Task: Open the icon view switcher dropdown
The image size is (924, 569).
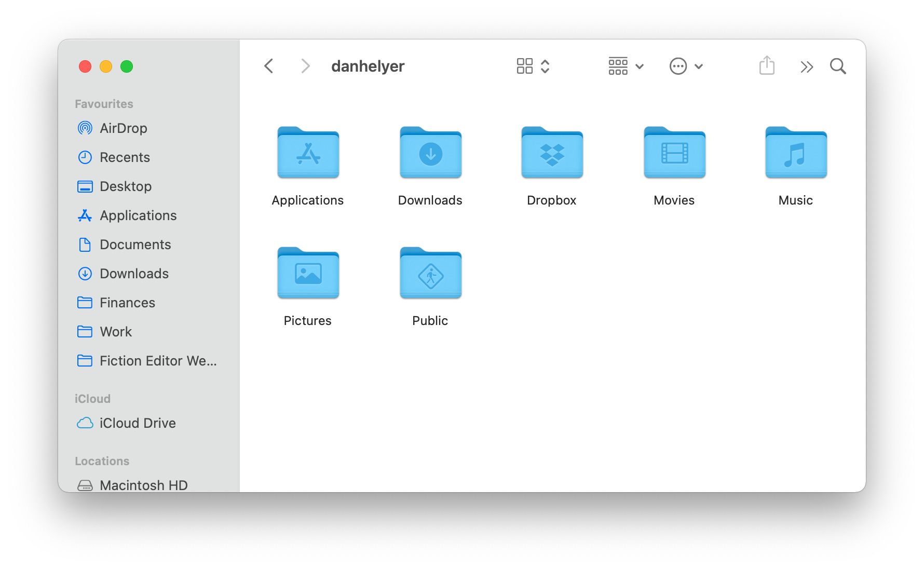Action: [x=533, y=66]
